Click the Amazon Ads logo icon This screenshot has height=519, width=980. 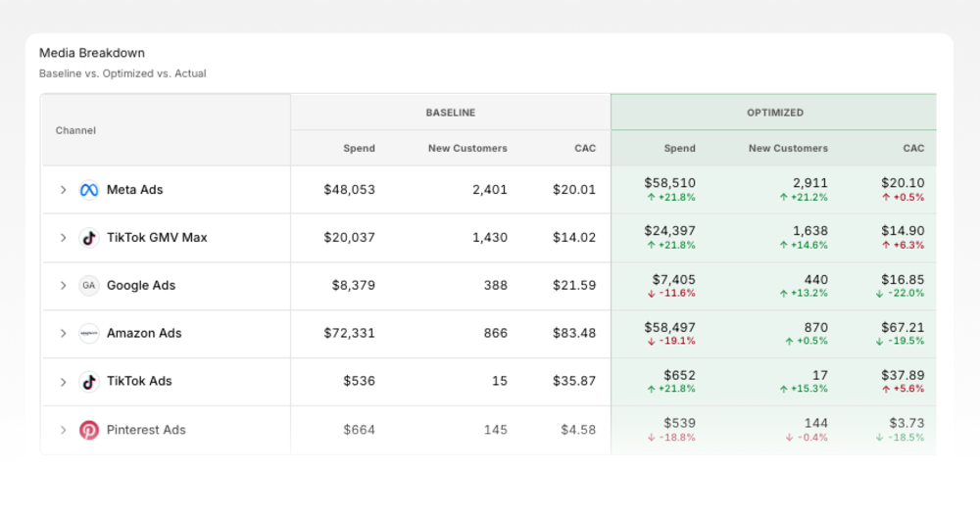[89, 334]
